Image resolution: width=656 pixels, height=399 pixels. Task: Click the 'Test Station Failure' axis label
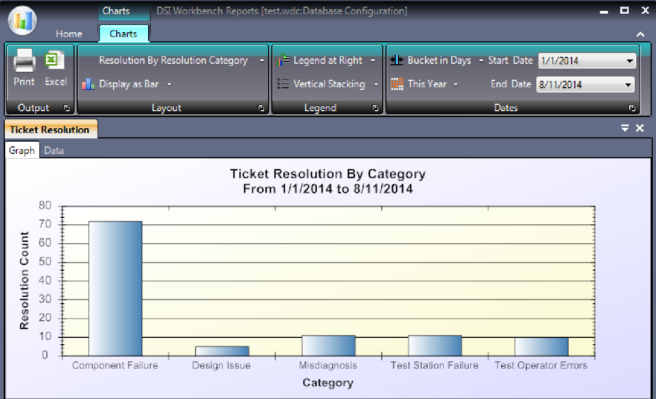[x=434, y=366]
